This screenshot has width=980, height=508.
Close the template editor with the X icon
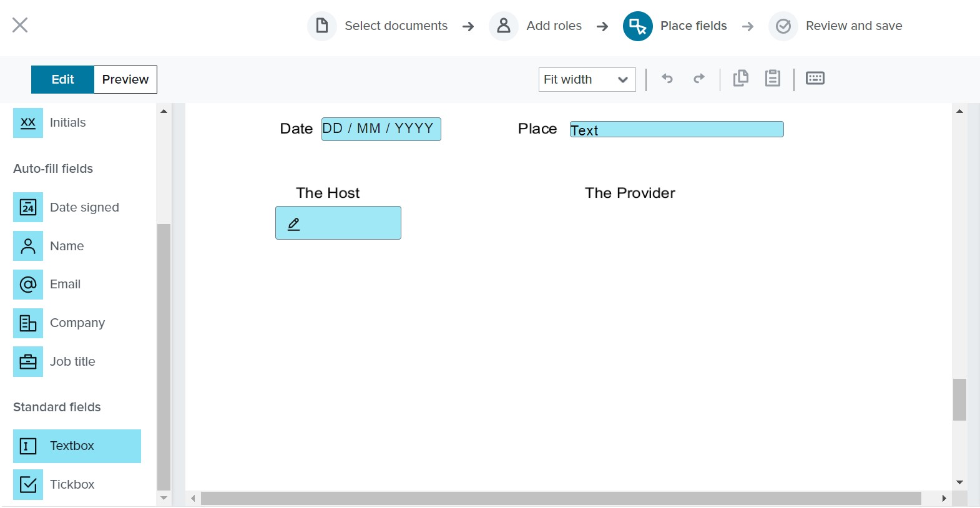[x=20, y=25]
